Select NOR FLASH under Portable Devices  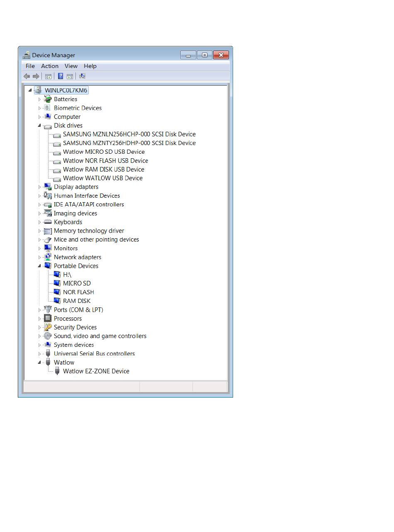coord(78,292)
